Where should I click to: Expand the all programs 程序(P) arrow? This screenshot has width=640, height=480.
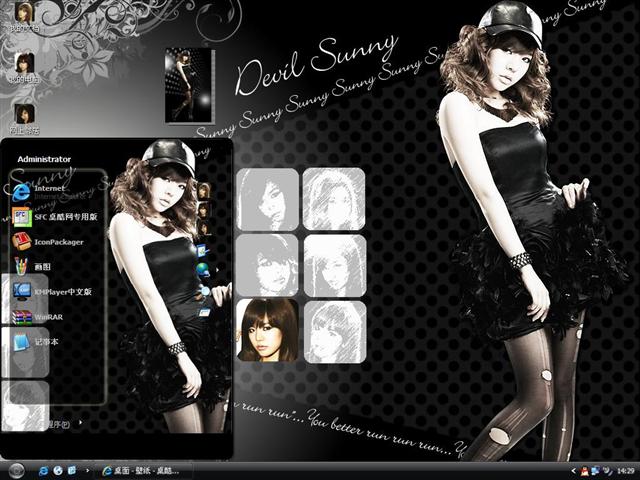tap(80, 423)
